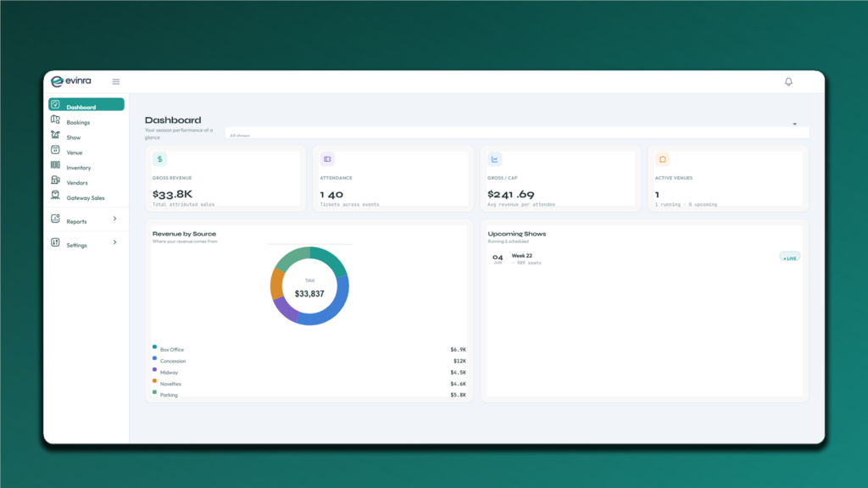
Task: Click the Revenue by Source heading
Action: pyautogui.click(x=184, y=234)
